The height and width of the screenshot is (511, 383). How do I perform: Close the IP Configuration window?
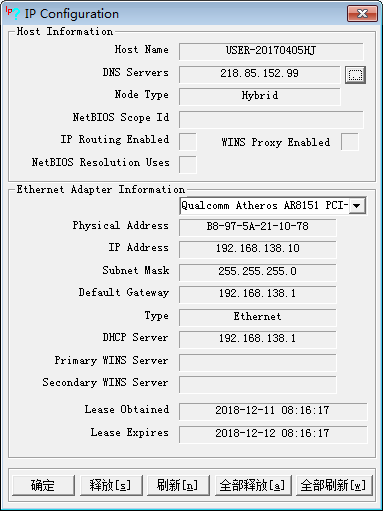362,14
